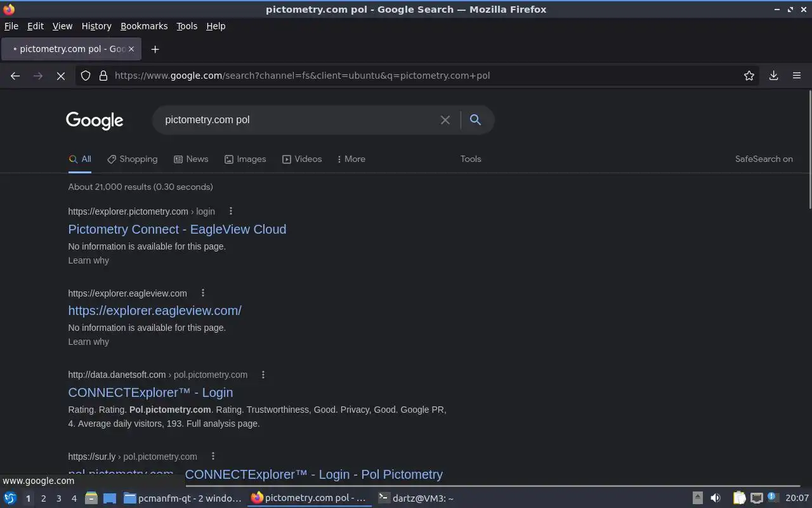Open options for explorer.eagleview.com result

[202, 293]
